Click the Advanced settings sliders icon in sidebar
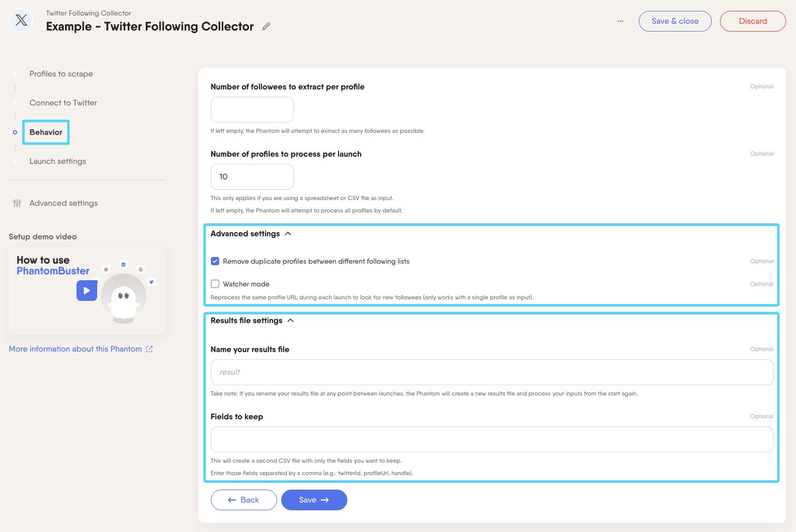This screenshot has height=532, width=796. (17, 203)
